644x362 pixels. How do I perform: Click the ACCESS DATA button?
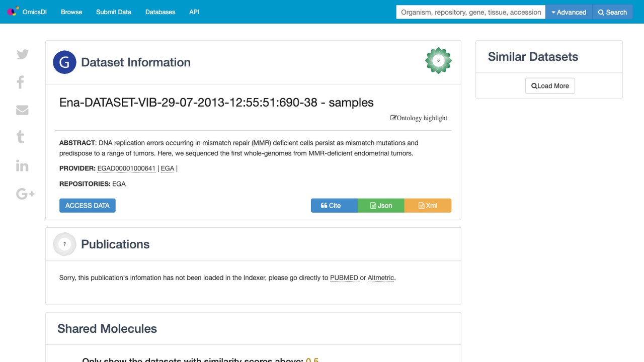tap(88, 206)
